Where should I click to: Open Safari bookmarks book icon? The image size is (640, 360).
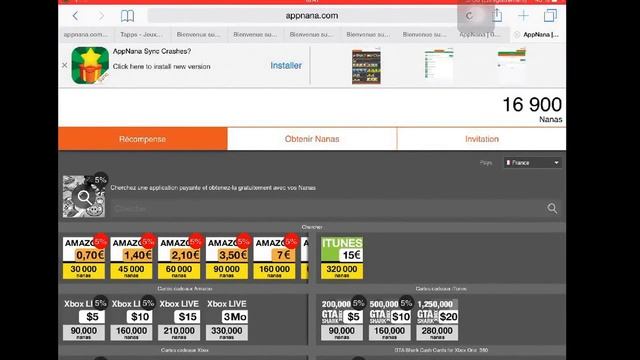click(127, 16)
